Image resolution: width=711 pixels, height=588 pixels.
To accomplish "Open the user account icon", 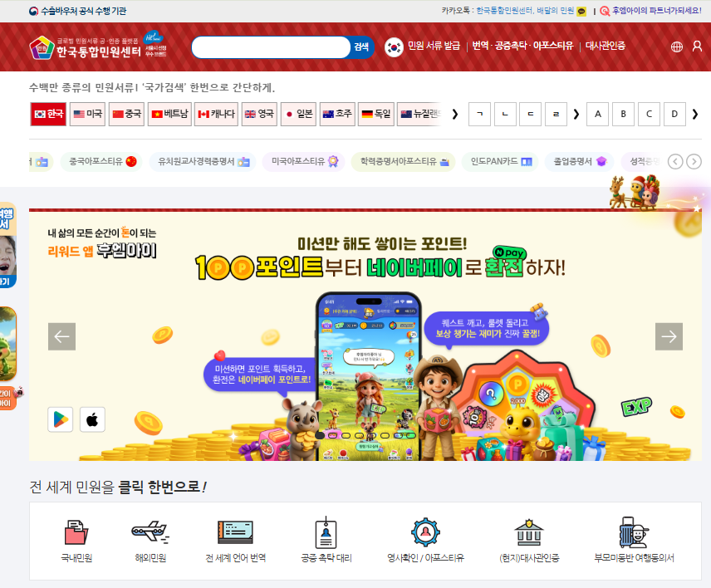I will (697, 47).
